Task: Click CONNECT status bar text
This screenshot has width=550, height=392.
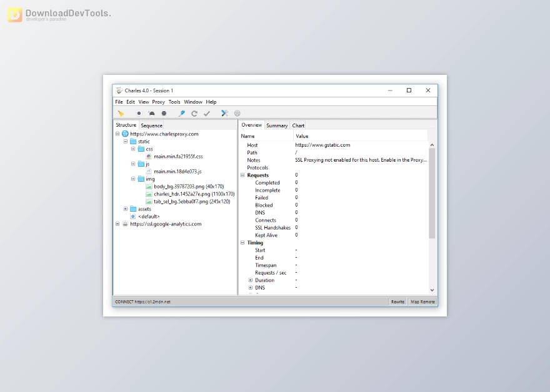Action: pos(142,301)
